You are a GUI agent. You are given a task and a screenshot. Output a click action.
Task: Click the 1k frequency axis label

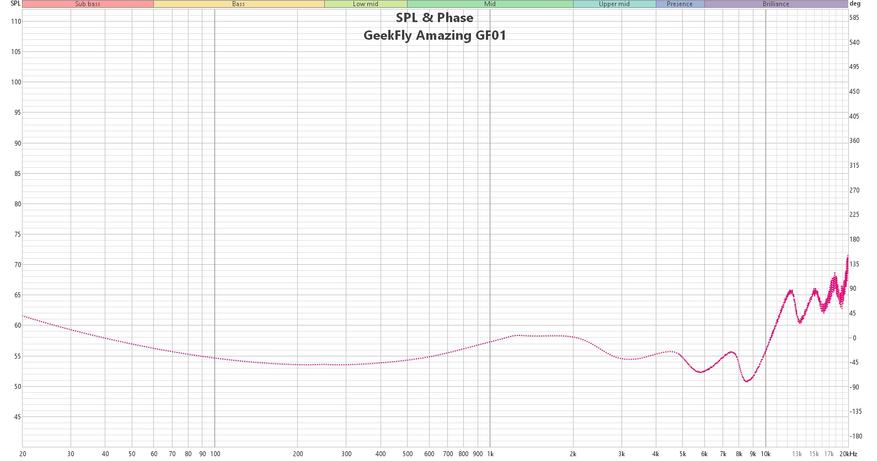pyautogui.click(x=491, y=454)
